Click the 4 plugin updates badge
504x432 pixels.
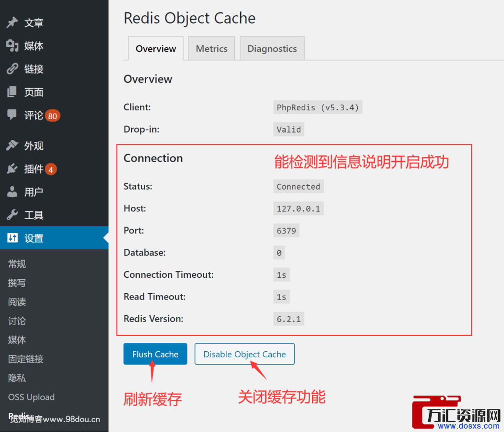click(51, 169)
